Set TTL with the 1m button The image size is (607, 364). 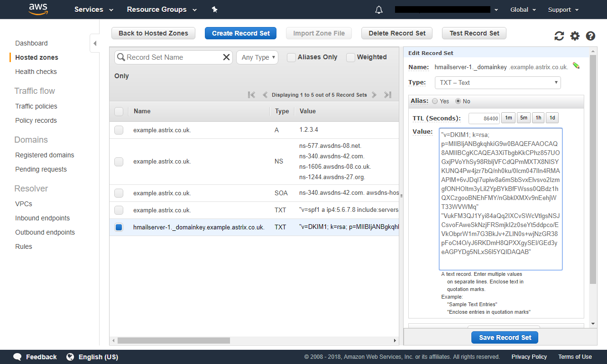point(508,118)
